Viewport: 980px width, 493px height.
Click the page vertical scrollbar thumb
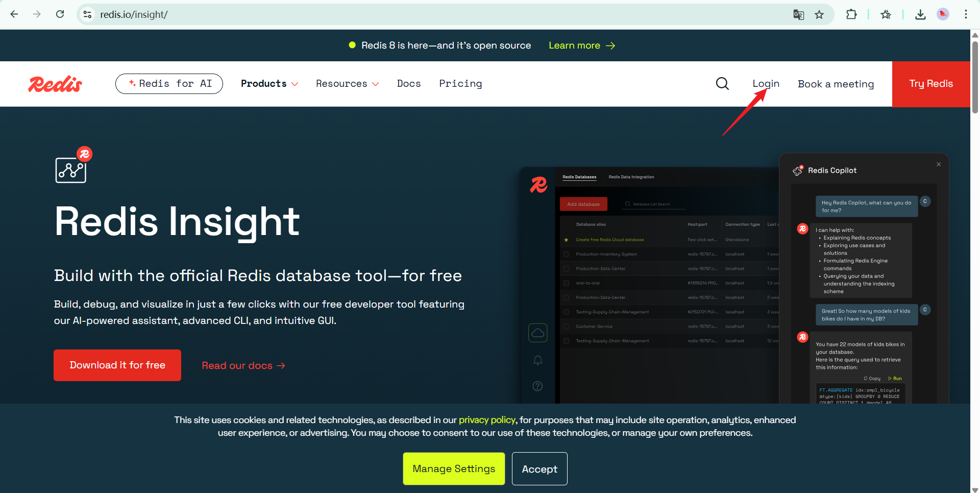coord(975,77)
